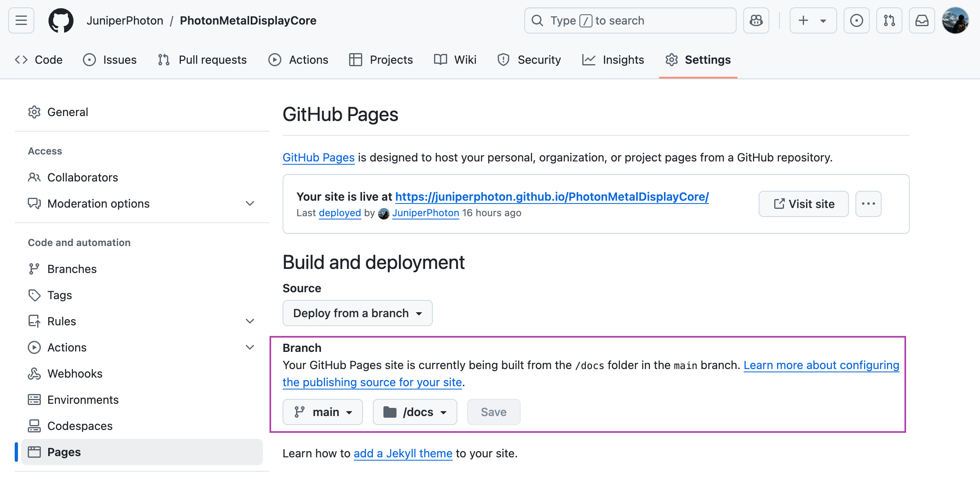The image size is (980, 479).
Task: Click the Rules icon in sidebar
Action: [34, 321]
